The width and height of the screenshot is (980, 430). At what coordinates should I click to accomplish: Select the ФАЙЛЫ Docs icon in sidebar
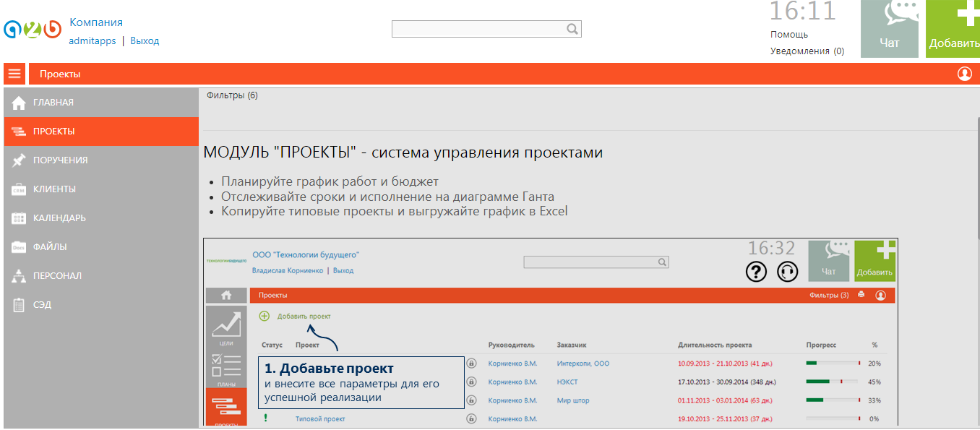click(x=17, y=246)
